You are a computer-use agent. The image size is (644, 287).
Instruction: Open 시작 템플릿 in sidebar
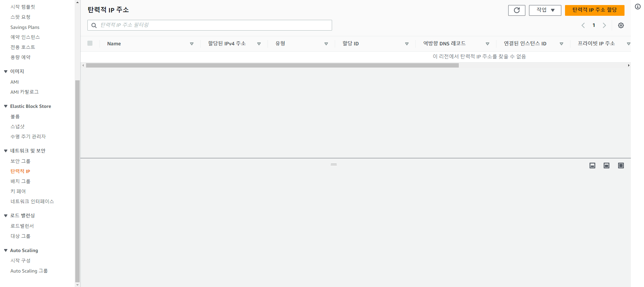pos(23,7)
